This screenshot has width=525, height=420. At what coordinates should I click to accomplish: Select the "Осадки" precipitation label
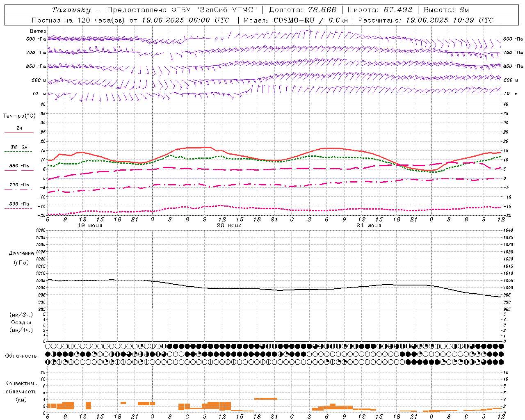point(21,322)
